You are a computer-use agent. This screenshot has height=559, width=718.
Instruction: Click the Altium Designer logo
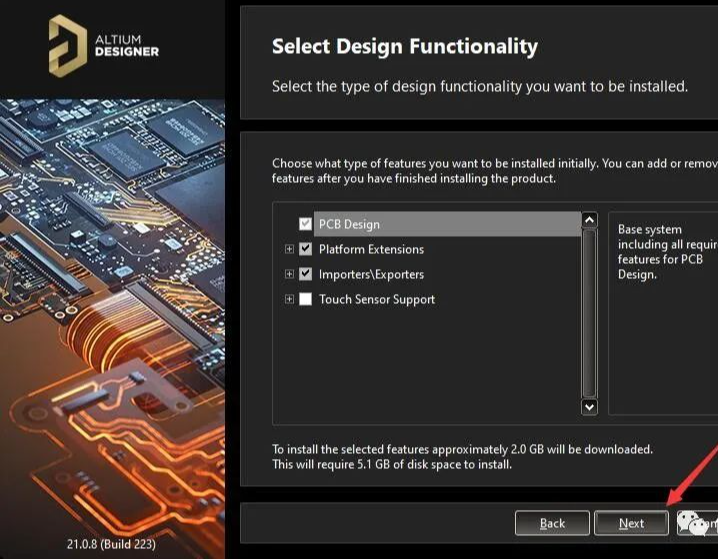(x=104, y=46)
